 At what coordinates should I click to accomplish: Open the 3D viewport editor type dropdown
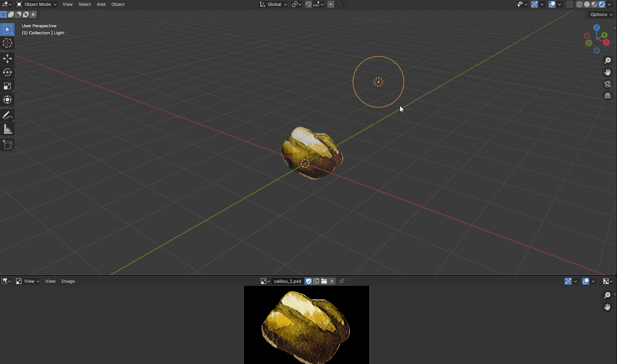(x=7, y=4)
